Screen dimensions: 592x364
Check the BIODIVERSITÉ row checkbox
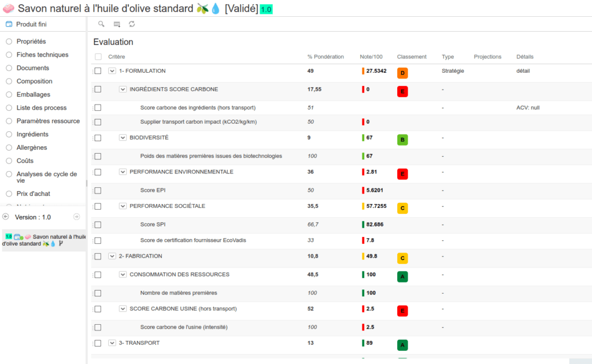[x=98, y=138]
